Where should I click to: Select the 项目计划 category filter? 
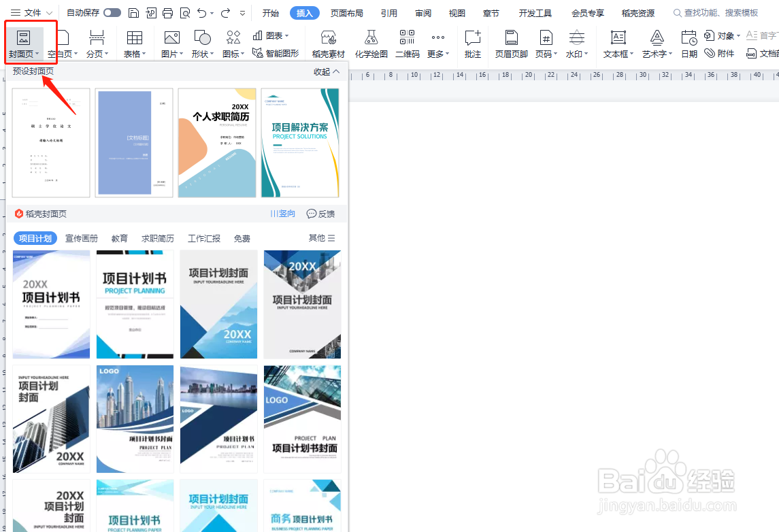pos(35,238)
